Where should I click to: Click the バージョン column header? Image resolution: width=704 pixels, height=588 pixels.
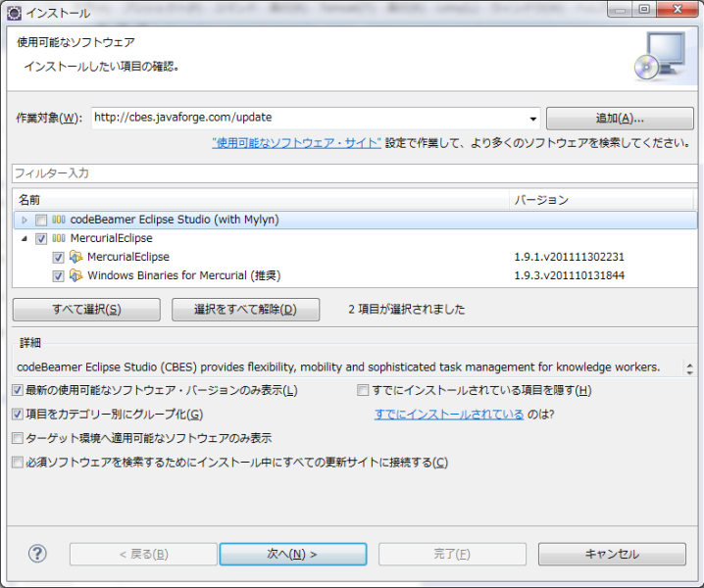pyautogui.click(x=602, y=200)
